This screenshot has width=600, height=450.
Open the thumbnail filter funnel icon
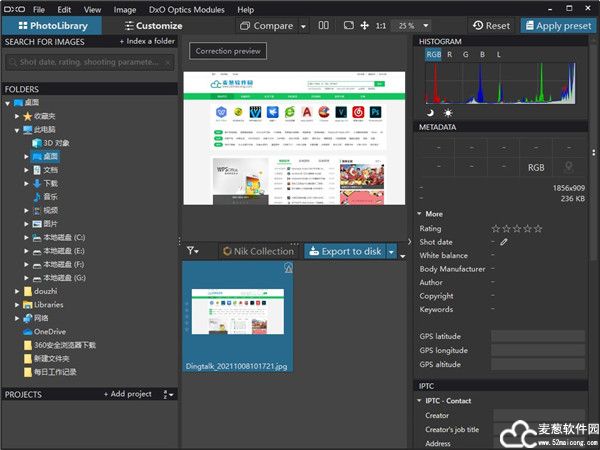pyautogui.click(x=193, y=251)
